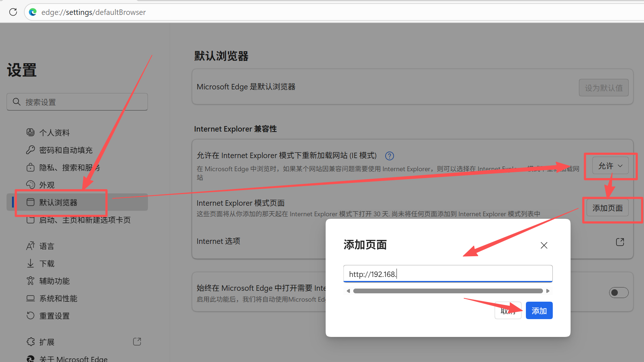The image size is (644, 362).
Task: Click the scrollbar left arrow in dialog
Action: click(x=348, y=291)
